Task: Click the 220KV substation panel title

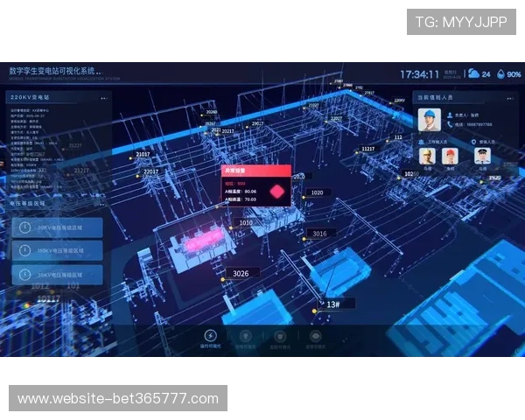Action: pos(30,97)
